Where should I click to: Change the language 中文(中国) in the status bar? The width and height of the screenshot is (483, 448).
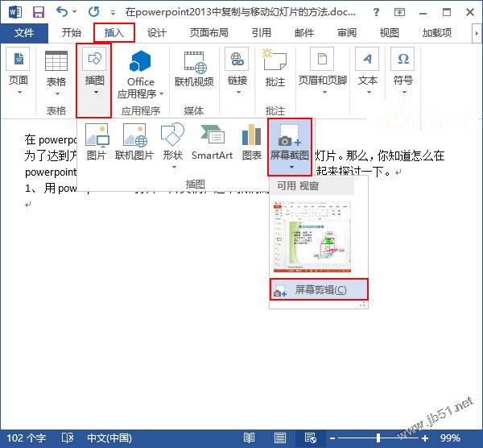click(x=109, y=438)
